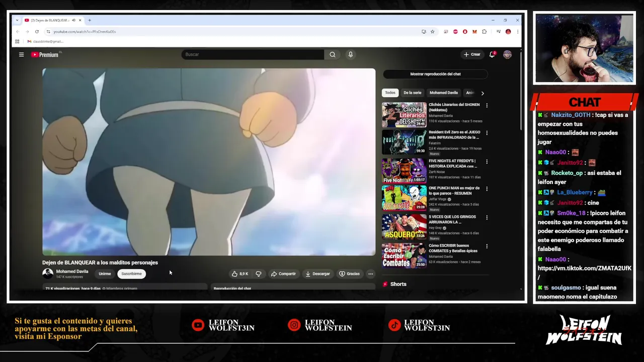Open options for Five Nights at Freddy's video
The height and width of the screenshot is (362, 644).
(487, 162)
